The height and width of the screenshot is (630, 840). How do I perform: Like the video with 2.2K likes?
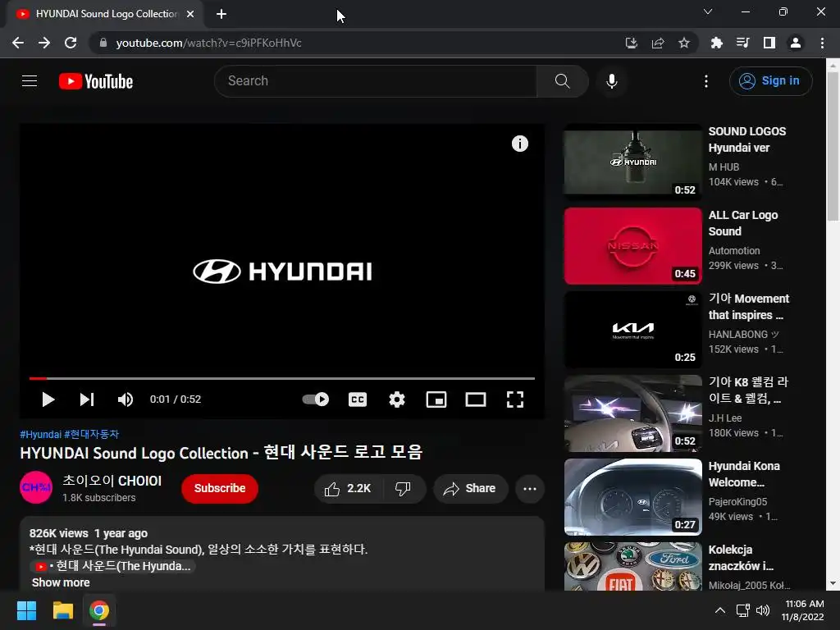[x=348, y=489]
